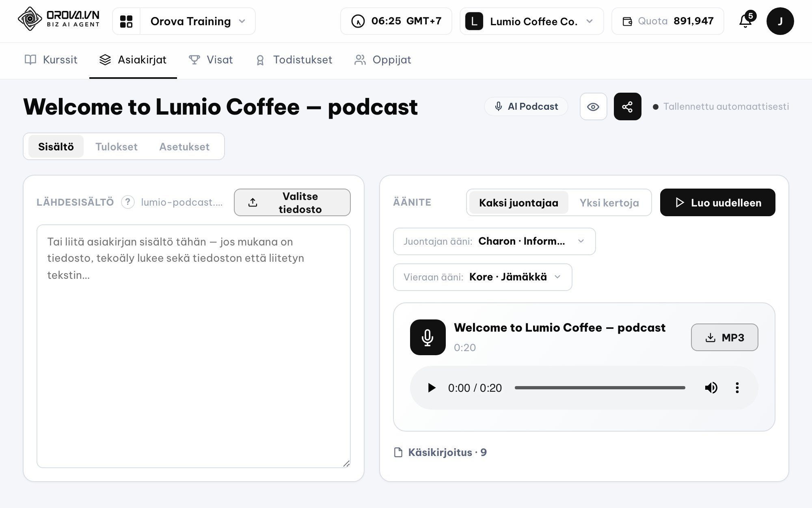Expand the Orova Training dropdown
The image size is (812, 508).
pos(197,21)
